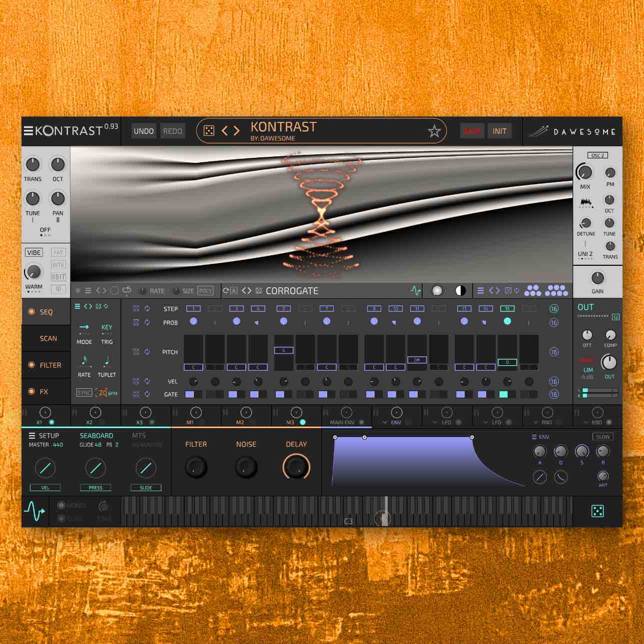The width and height of the screenshot is (644, 644).
Task: Toggle step 15 gate on/off
Action: pyautogui.click(x=507, y=394)
